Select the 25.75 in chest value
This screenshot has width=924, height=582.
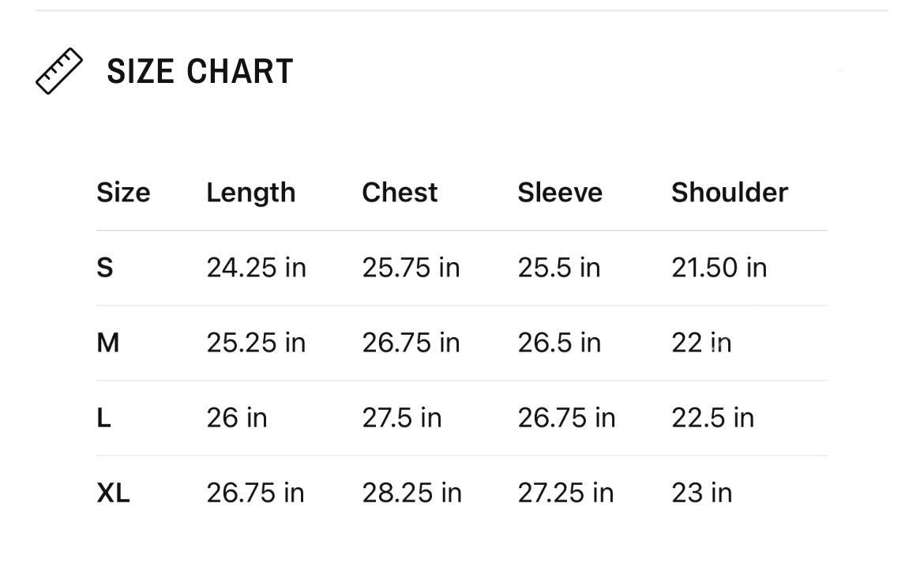coord(411,268)
